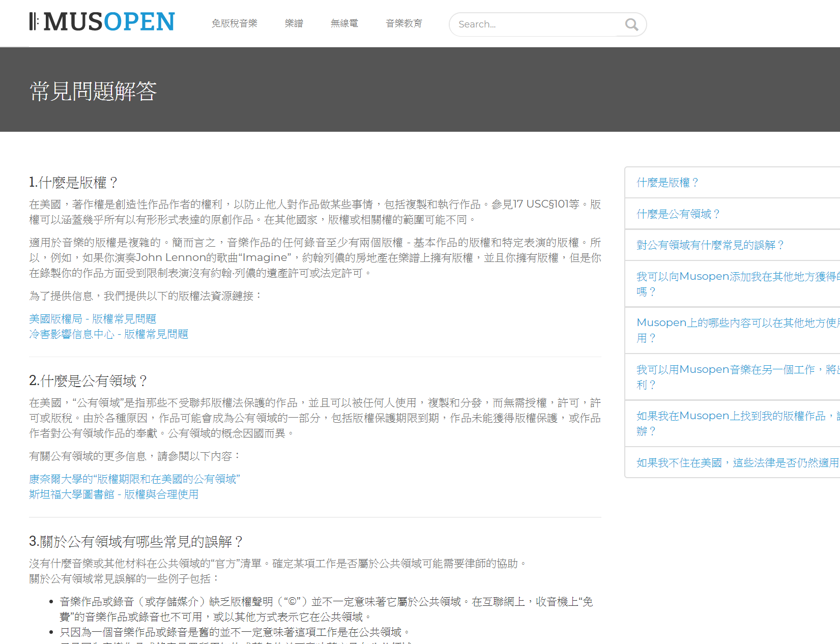Select sidebar item 我可以用Musopen音樂在另一個工作
Screen dimensions: 840x644
(732, 377)
